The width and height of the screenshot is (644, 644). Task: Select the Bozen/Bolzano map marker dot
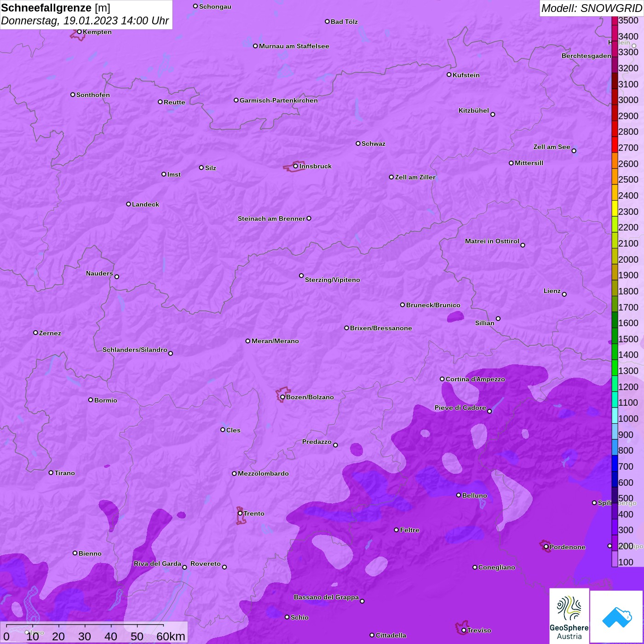[282, 397]
